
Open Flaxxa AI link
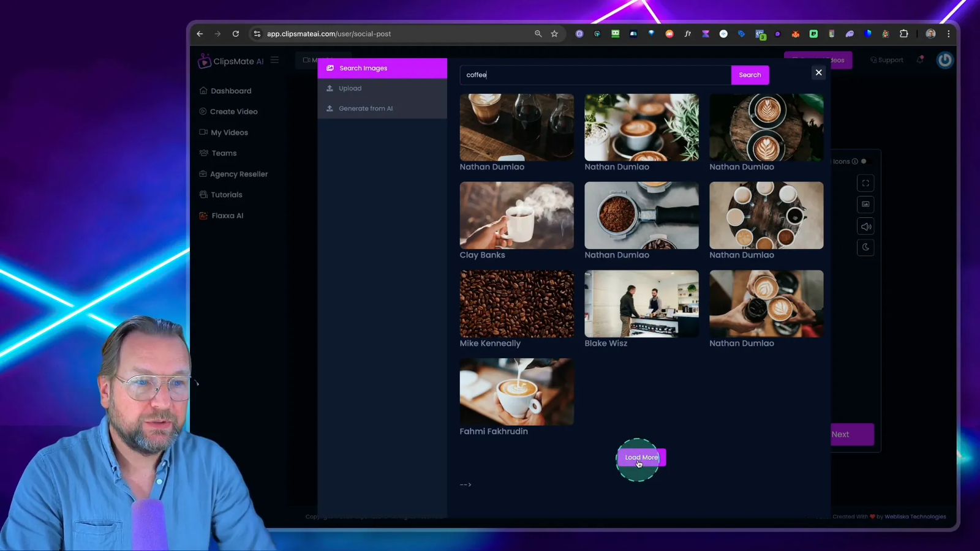227,216
